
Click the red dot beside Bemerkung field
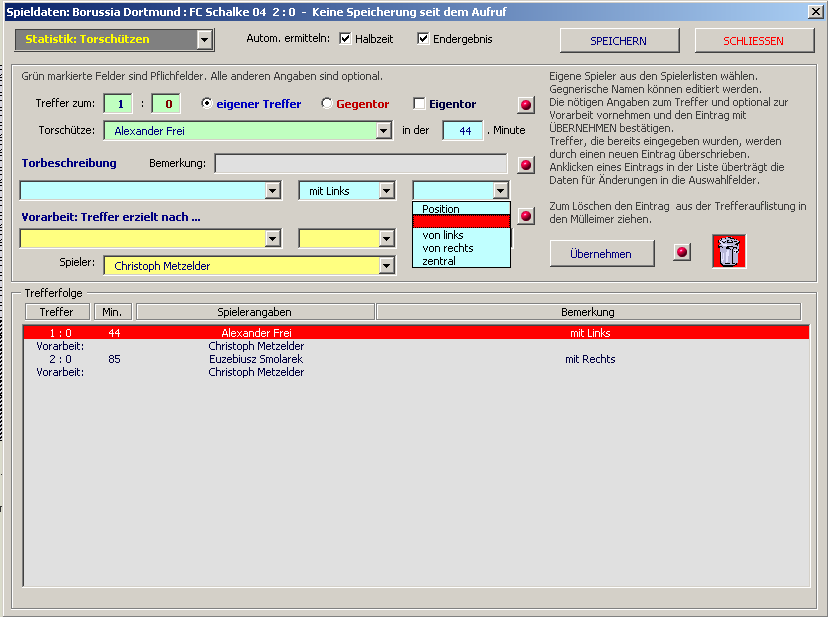(526, 165)
